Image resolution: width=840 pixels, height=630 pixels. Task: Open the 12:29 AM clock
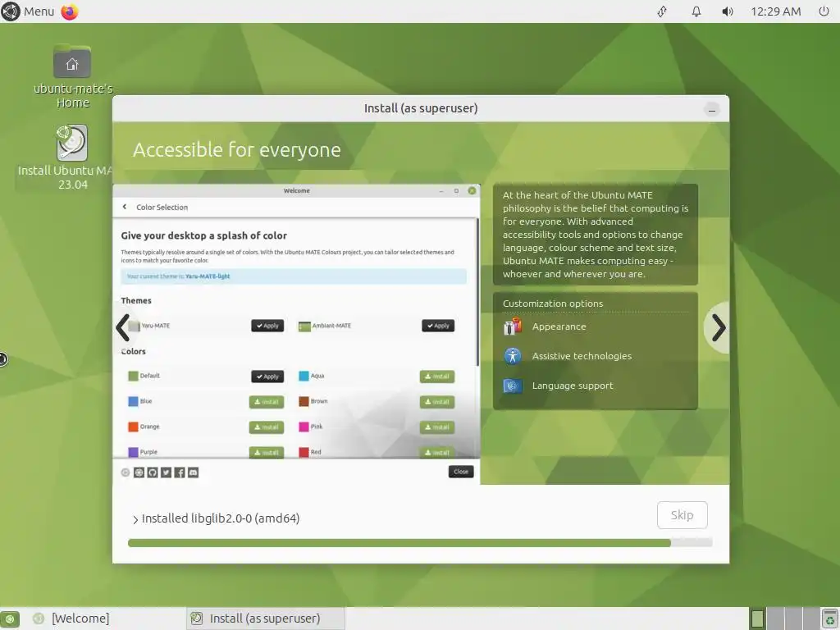(x=775, y=11)
